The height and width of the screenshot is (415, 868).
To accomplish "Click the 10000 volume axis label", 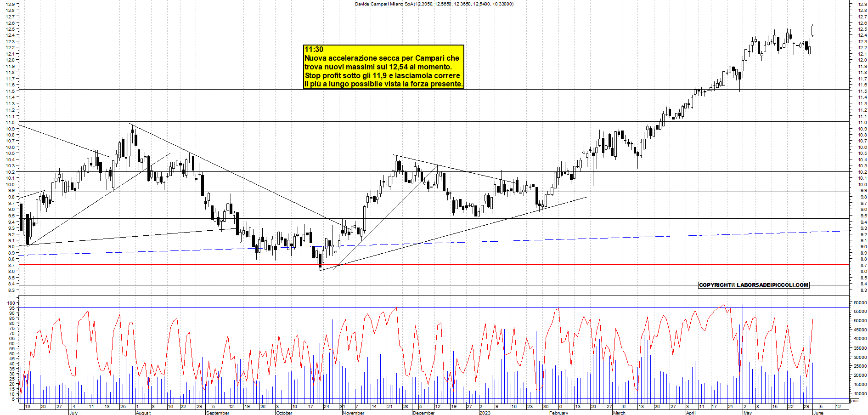I will point(860,394).
